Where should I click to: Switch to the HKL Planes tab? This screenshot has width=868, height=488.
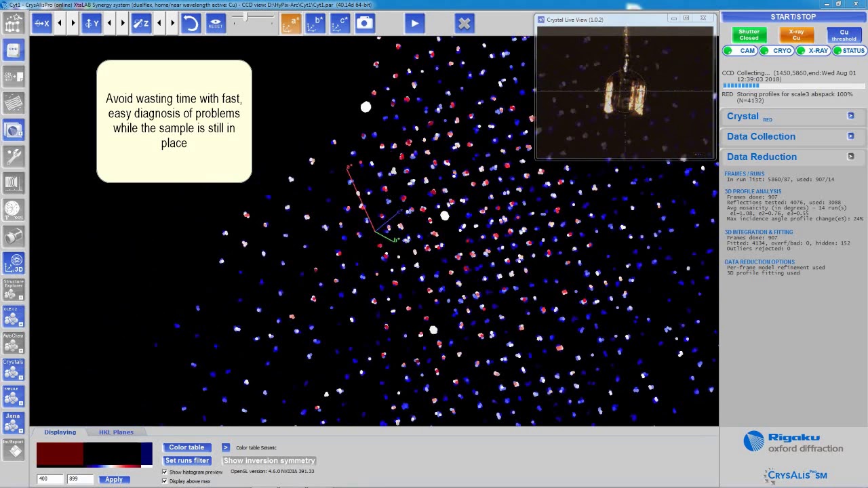point(116,432)
